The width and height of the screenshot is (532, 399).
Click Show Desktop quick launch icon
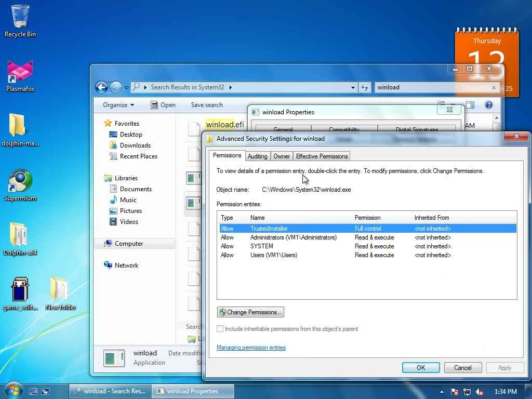[33, 391]
